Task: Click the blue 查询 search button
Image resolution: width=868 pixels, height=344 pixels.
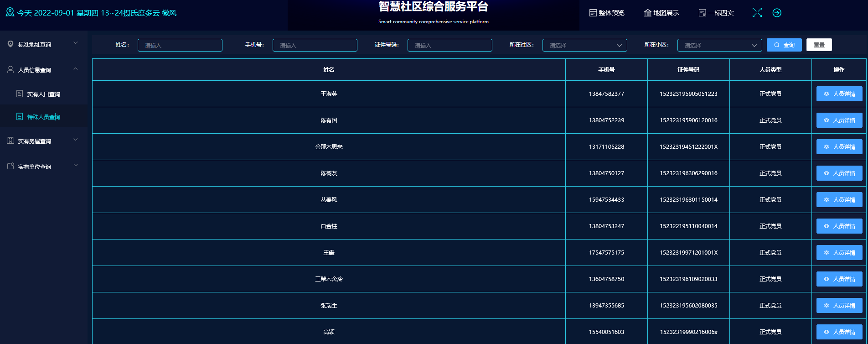Action: (x=784, y=45)
